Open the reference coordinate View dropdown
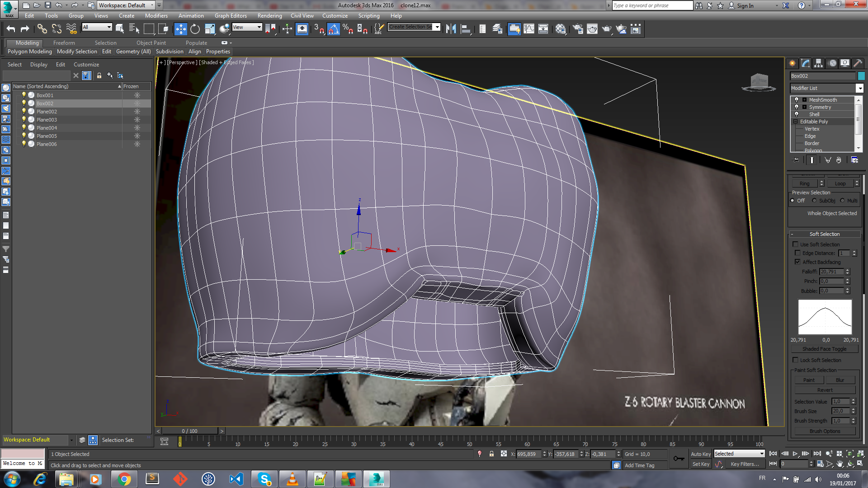 [247, 27]
